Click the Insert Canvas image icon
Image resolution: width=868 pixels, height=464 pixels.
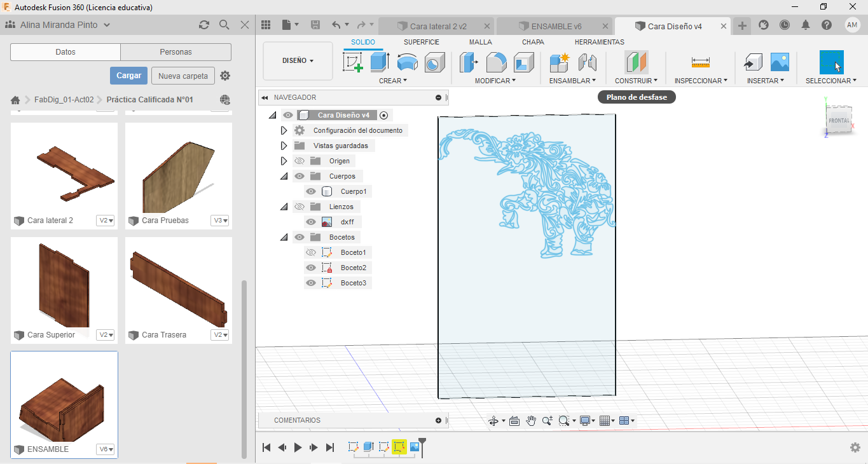(x=780, y=62)
